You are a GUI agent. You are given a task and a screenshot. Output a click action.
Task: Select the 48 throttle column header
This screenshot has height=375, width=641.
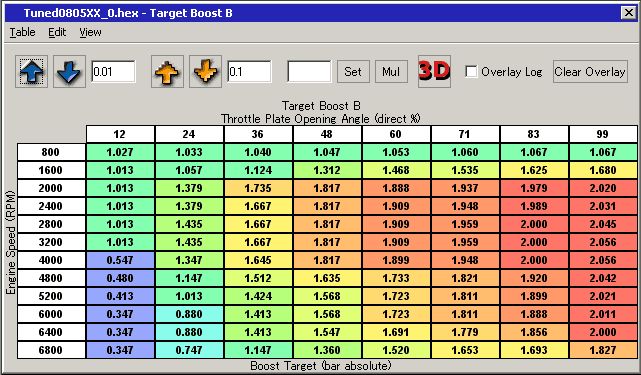click(x=327, y=134)
